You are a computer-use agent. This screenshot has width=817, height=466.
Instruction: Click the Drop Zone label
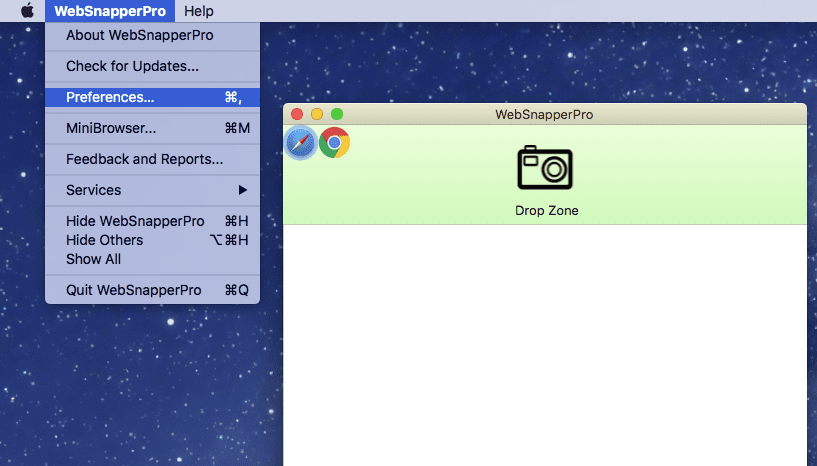(x=547, y=211)
